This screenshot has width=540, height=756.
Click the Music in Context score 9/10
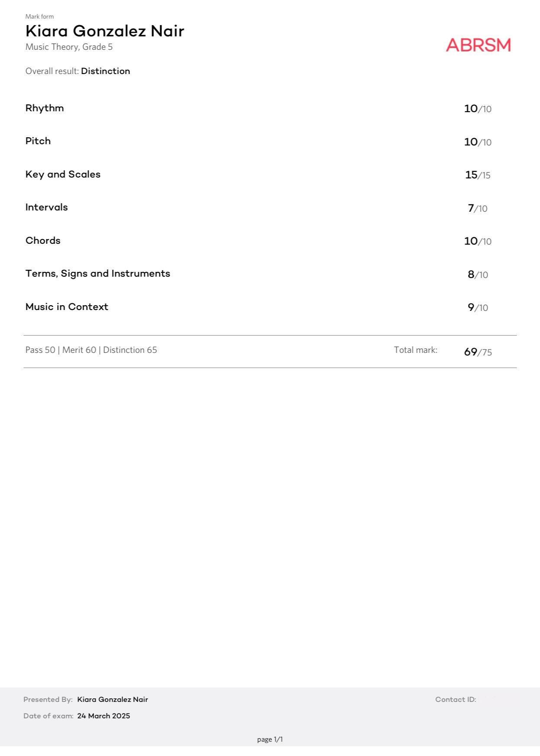pyautogui.click(x=478, y=307)
